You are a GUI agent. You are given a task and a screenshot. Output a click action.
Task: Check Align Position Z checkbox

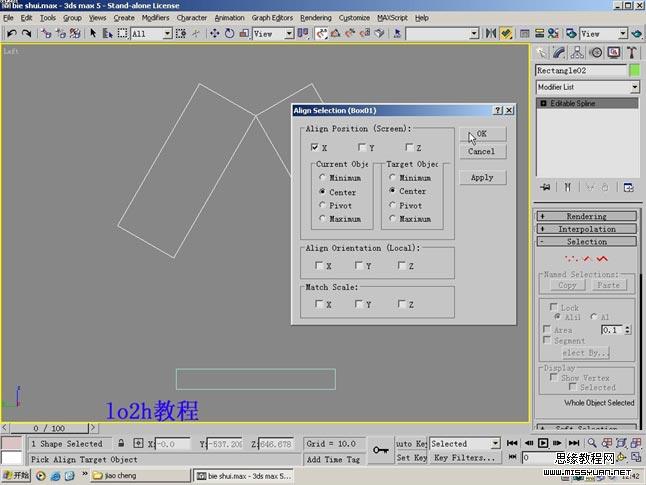tap(409, 147)
